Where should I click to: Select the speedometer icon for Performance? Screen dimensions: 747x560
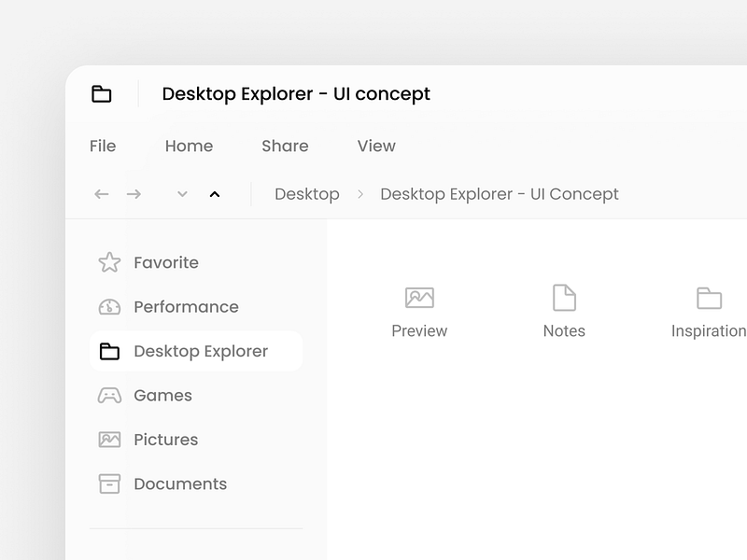click(x=109, y=306)
